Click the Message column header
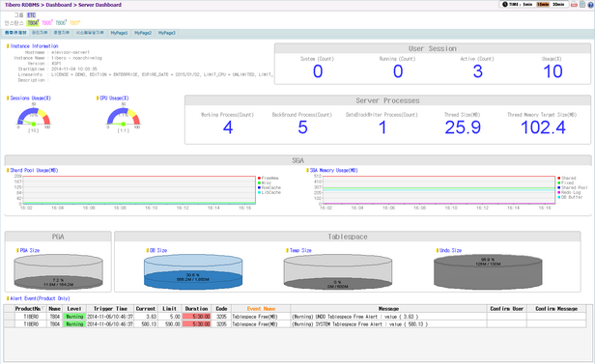The height and width of the screenshot is (364, 595). pyautogui.click(x=388, y=309)
